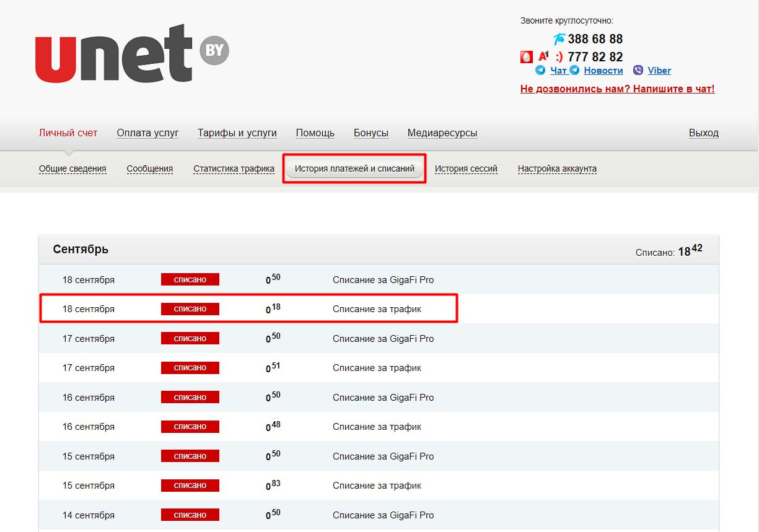This screenshot has width=759, height=532.
Task: Click the red life:) smiley icon
Action: coord(559,57)
